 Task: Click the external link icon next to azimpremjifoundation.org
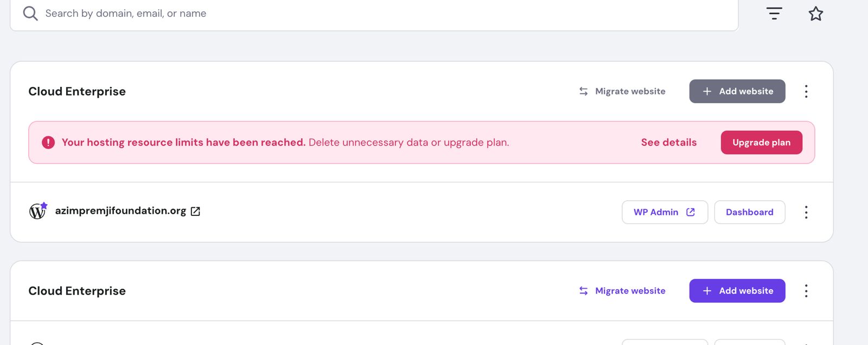195,212
